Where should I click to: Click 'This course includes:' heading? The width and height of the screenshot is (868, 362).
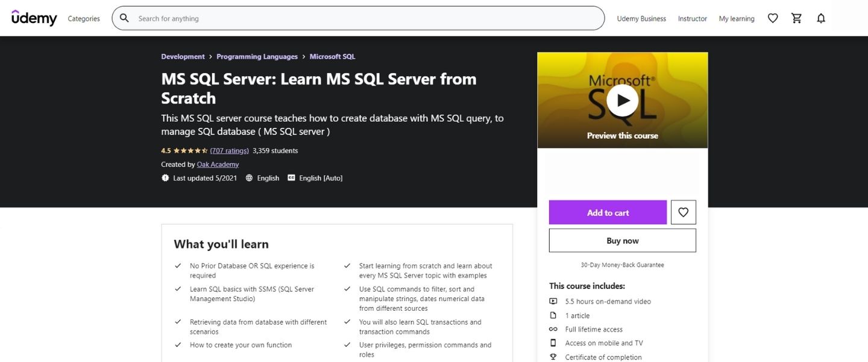click(587, 286)
